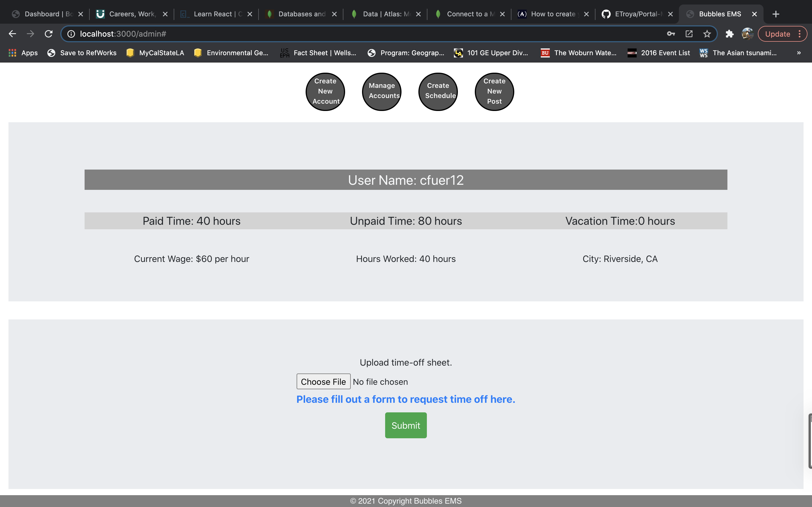The image size is (812, 507).
Task: Click the browser reload page icon
Action: coord(49,34)
